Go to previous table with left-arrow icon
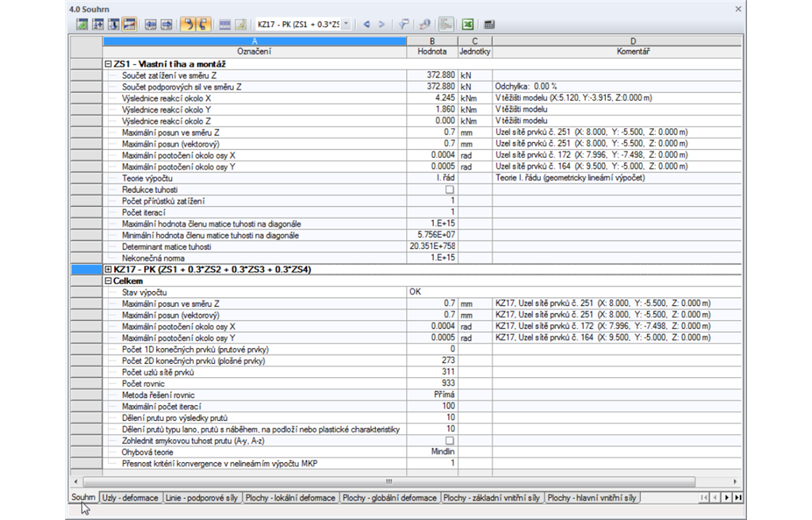This screenshot has height=520, width=812. tap(151, 25)
